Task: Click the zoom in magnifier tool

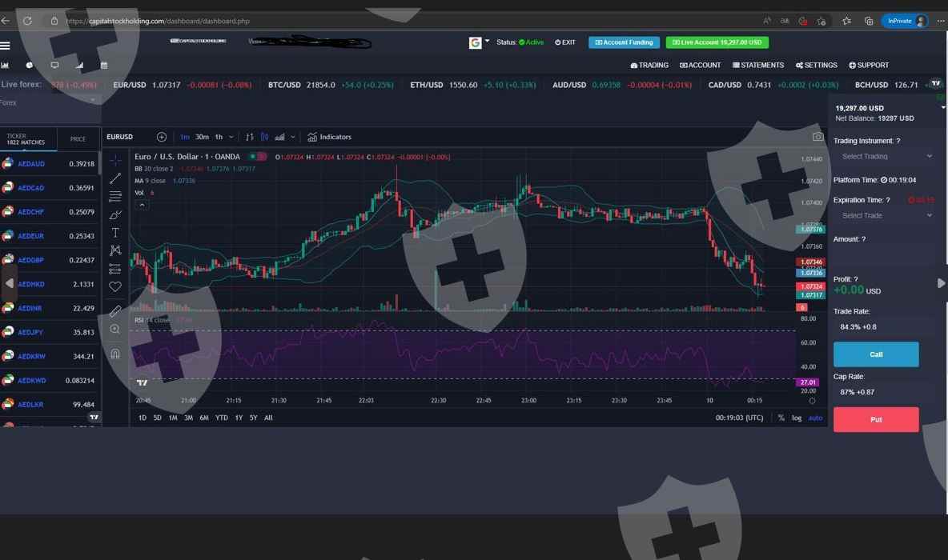Action: (x=115, y=329)
